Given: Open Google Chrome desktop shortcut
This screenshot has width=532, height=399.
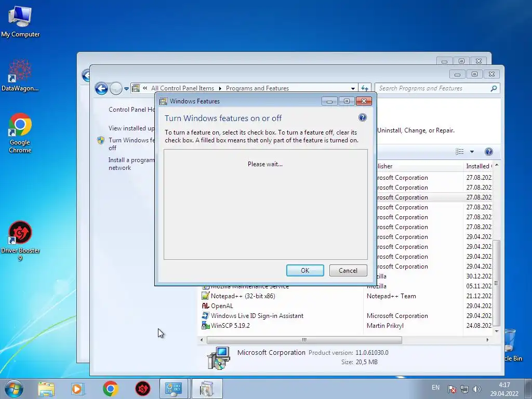Looking at the screenshot, I should coord(20,133).
